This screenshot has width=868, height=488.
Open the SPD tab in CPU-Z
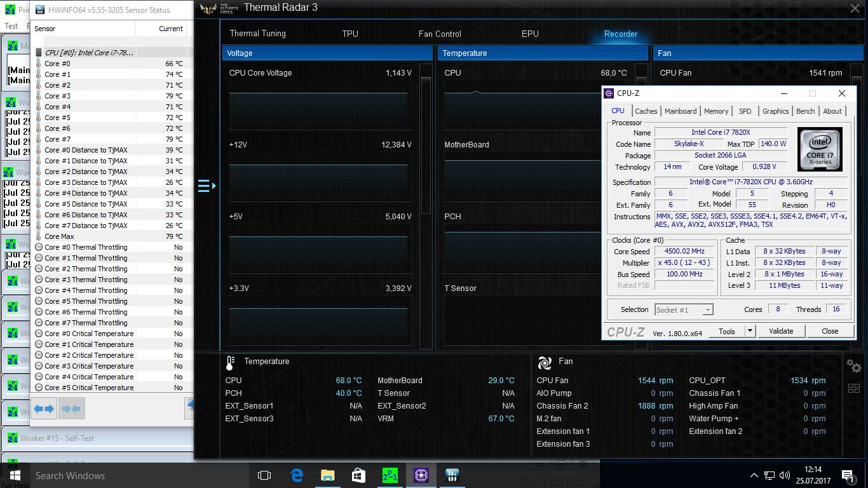point(745,111)
